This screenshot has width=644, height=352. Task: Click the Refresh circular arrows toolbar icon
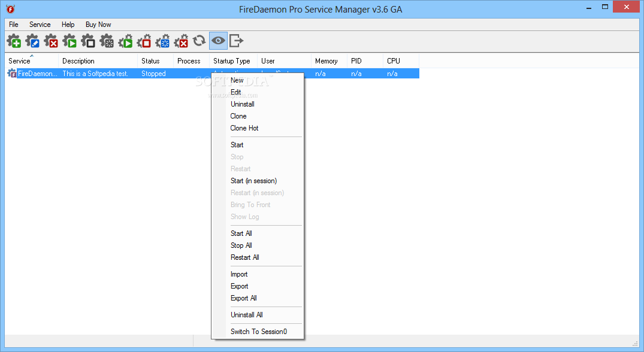pyautogui.click(x=199, y=40)
